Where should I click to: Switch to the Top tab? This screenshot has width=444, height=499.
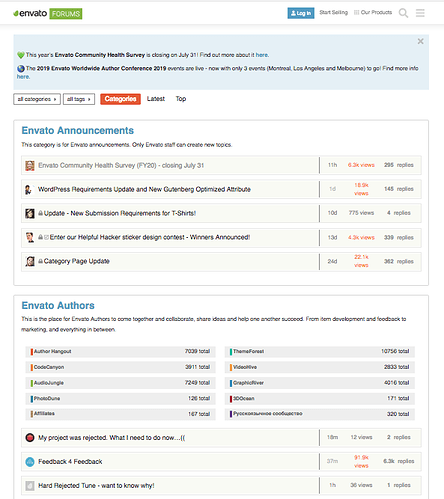181,99
